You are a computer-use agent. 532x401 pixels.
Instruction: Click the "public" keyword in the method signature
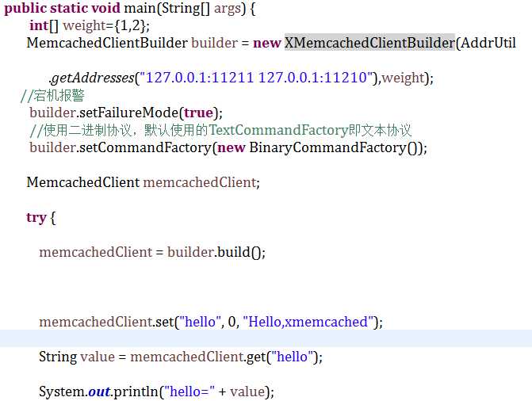[25, 9]
